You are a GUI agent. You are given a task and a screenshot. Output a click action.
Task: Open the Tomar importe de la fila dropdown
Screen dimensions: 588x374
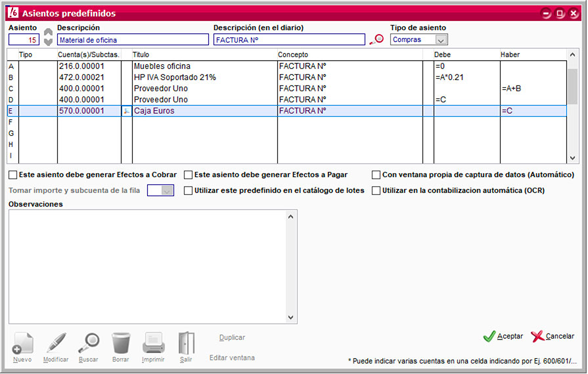click(168, 190)
